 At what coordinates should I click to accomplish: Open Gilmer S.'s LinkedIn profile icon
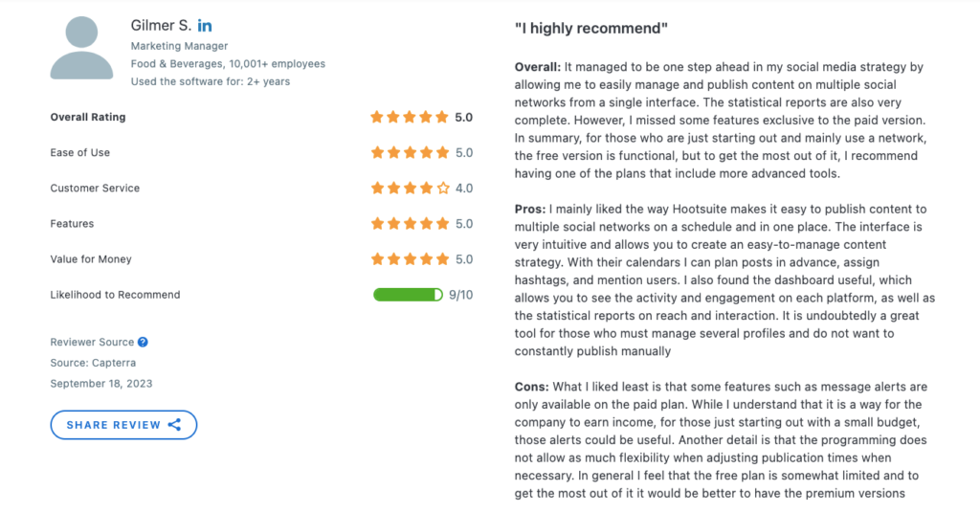pos(205,26)
